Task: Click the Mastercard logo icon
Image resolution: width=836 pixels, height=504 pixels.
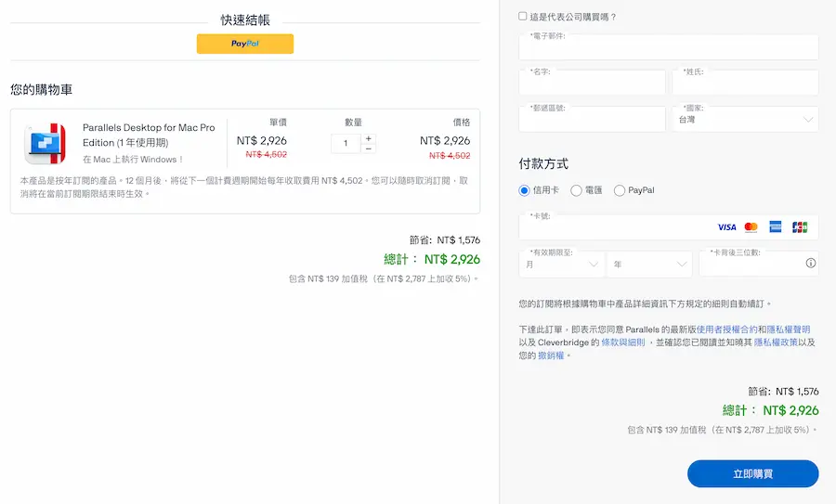Action: tap(751, 227)
